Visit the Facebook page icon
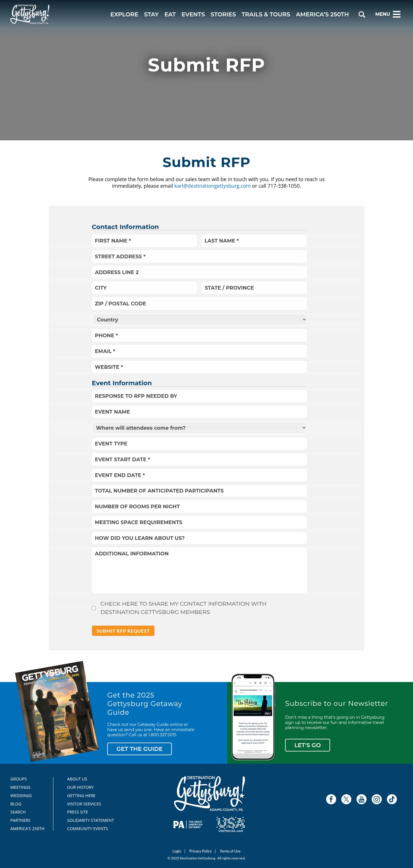The height and width of the screenshot is (868, 413). 331,799
